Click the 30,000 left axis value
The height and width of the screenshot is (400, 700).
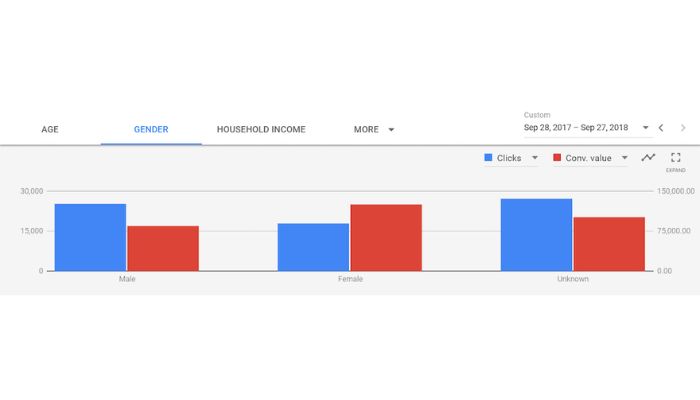31,191
